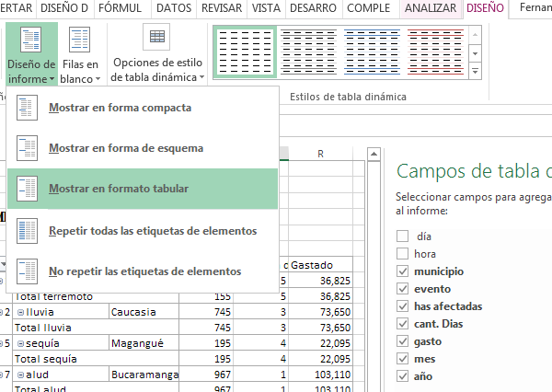552x392 pixels.
Task: Open the DATOS ribbon tab
Action: click(174, 9)
